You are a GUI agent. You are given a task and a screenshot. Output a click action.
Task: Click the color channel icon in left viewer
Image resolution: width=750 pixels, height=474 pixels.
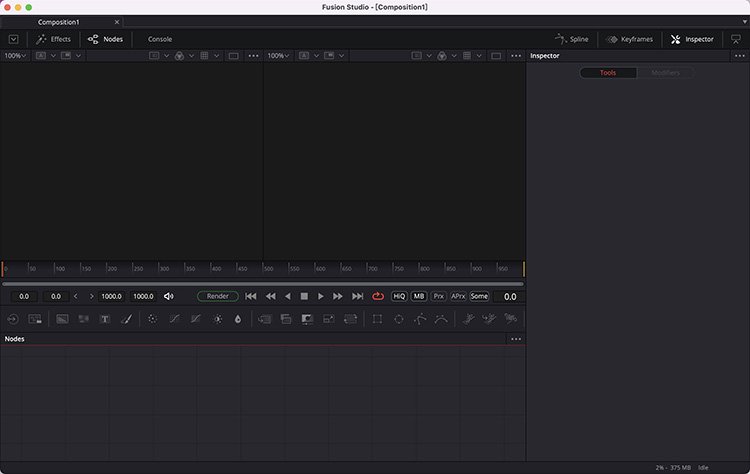[179, 56]
